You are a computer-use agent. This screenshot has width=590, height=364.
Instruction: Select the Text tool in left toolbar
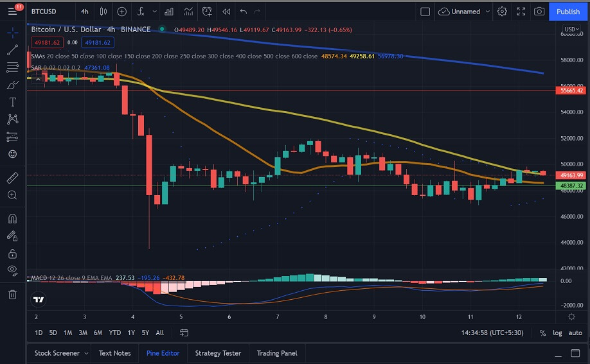pos(12,102)
